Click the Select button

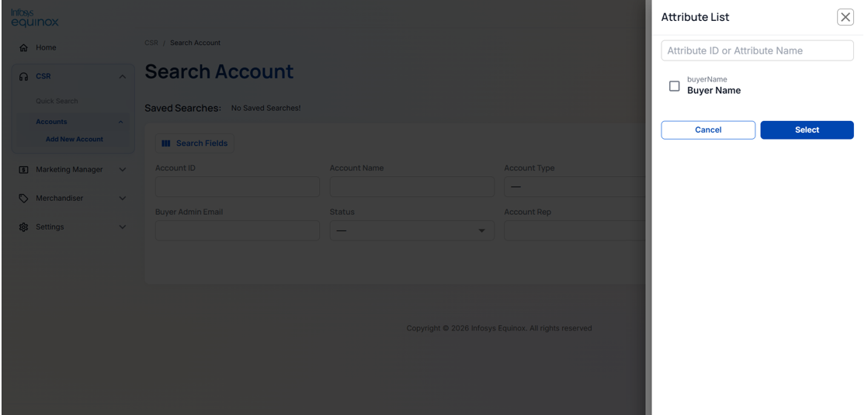807,130
